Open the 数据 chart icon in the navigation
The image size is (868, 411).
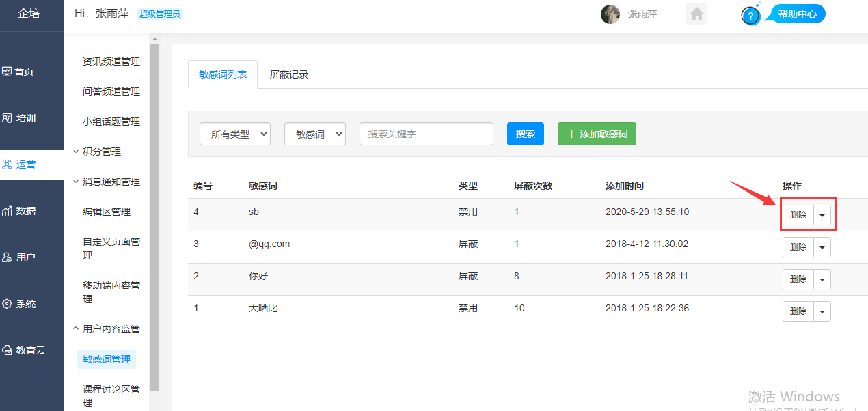[7, 210]
